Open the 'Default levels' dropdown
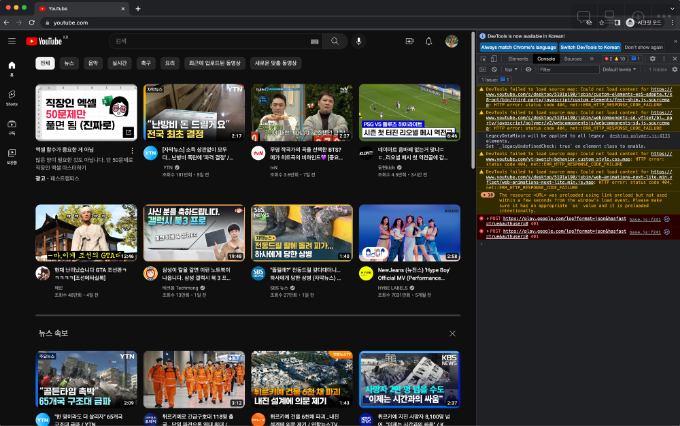Viewport: 680px width, 426px height. coord(619,69)
